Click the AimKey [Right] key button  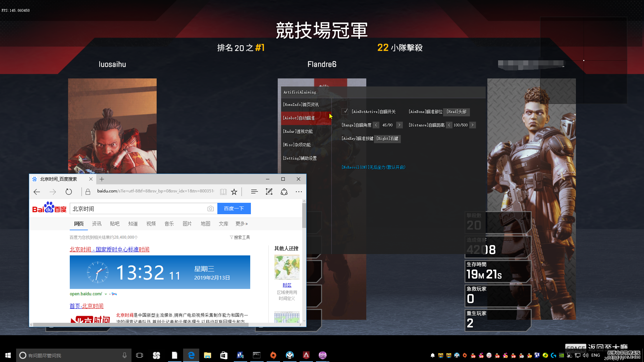[387, 138]
